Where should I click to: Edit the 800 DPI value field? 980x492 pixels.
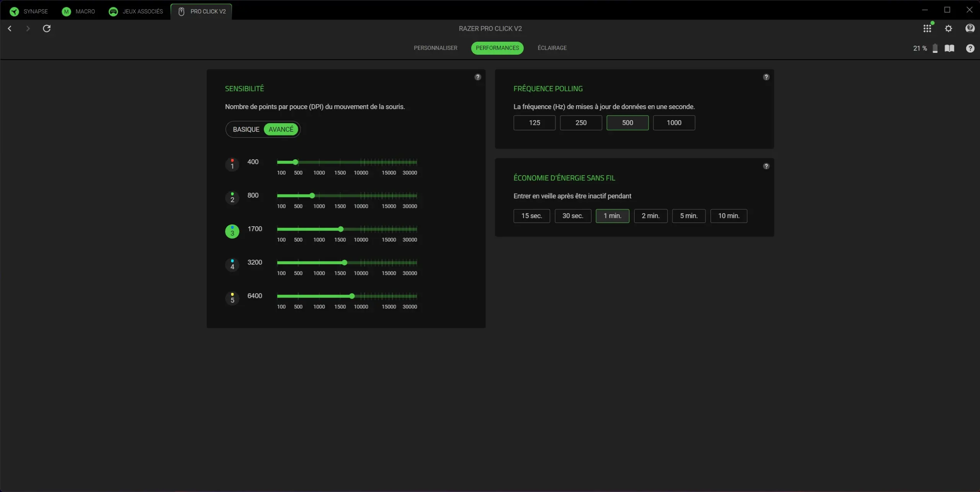(x=253, y=195)
